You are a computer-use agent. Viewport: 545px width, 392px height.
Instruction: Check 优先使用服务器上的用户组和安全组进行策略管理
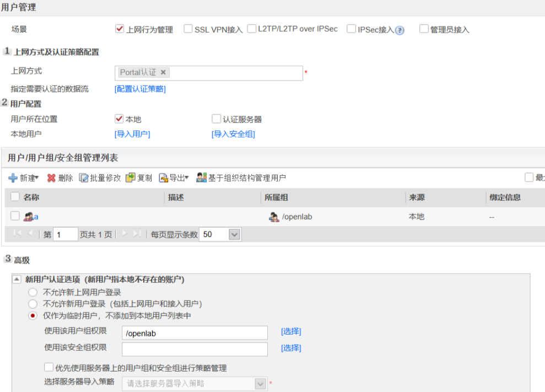click(48, 367)
